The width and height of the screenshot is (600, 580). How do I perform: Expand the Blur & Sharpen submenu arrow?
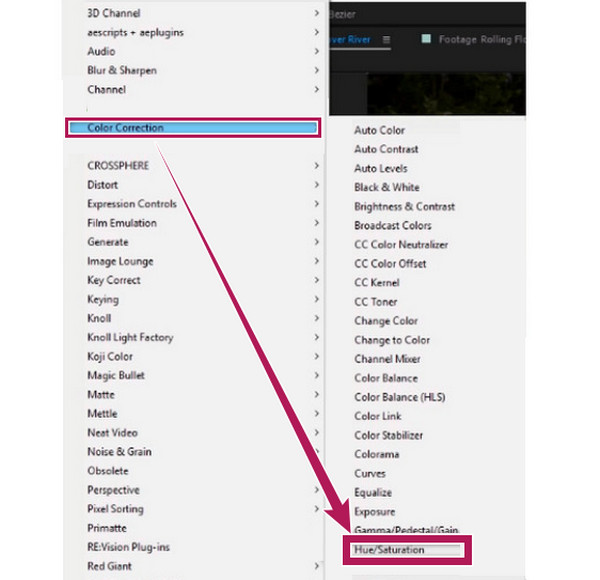[x=316, y=70]
